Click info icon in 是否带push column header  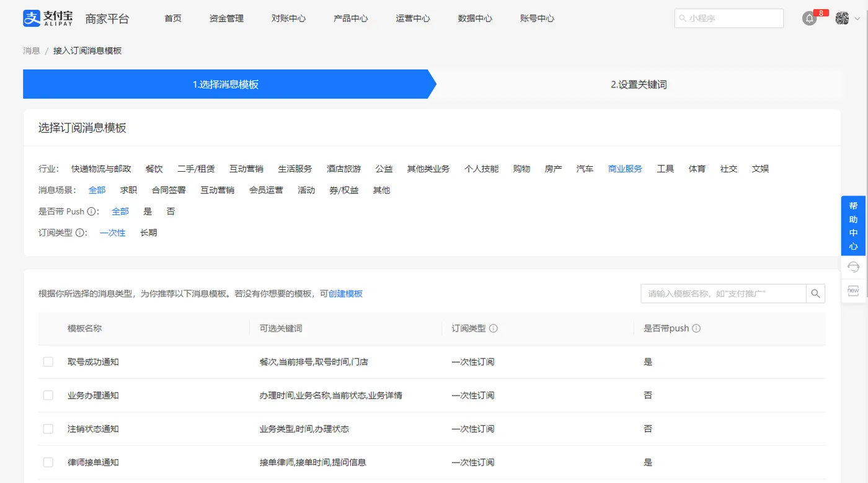[696, 329]
